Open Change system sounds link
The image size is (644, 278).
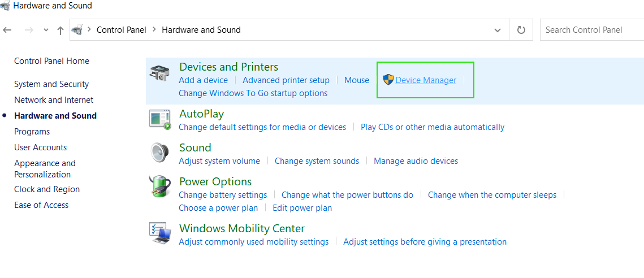317,161
